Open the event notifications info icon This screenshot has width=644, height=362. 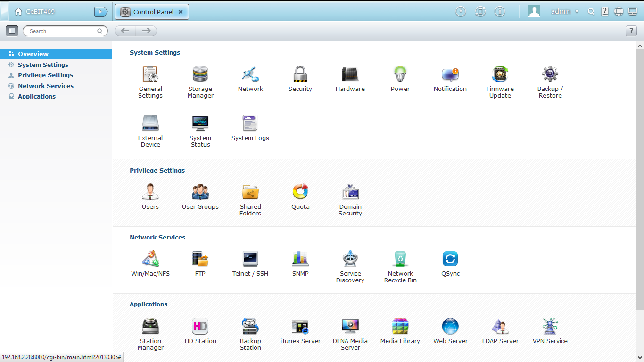click(x=500, y=12)
